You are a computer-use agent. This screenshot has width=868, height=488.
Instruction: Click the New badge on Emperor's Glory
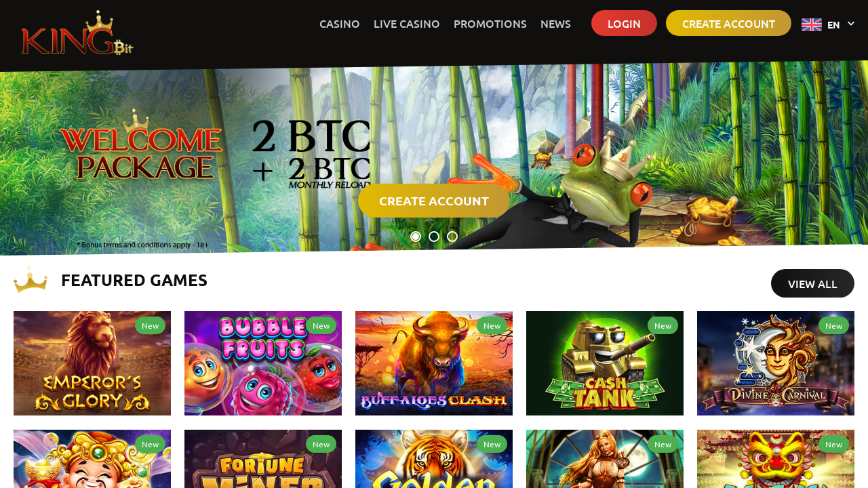[x=150, y=326]
